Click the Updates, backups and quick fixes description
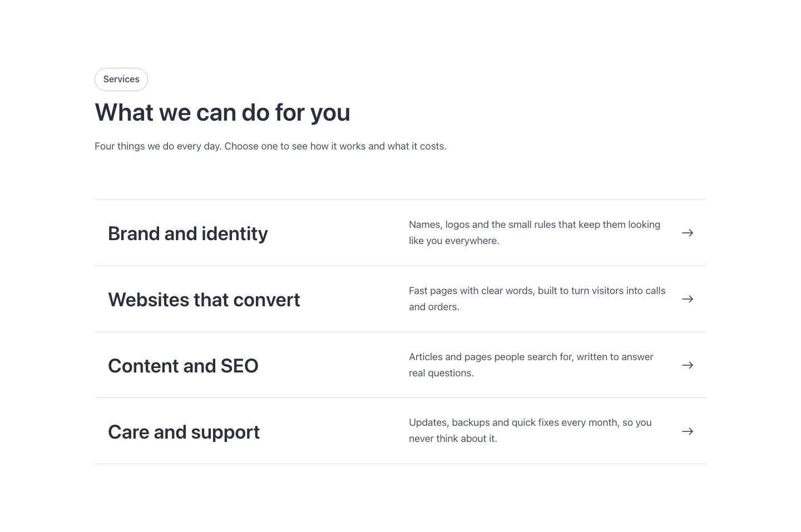 tap(530, 431)
